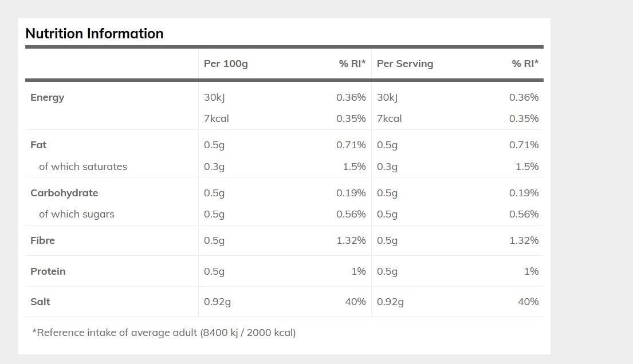
Task: Click the Protein row label
Action: (48, 271)
